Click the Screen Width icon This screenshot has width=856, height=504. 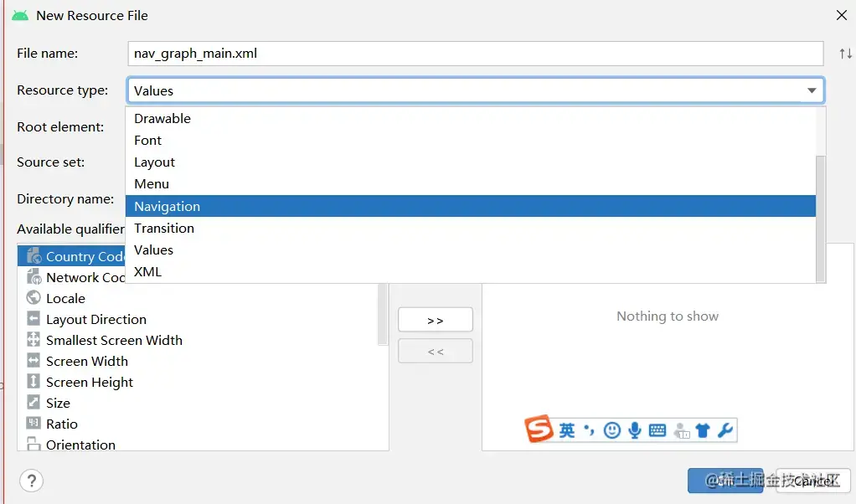[34, 361]
